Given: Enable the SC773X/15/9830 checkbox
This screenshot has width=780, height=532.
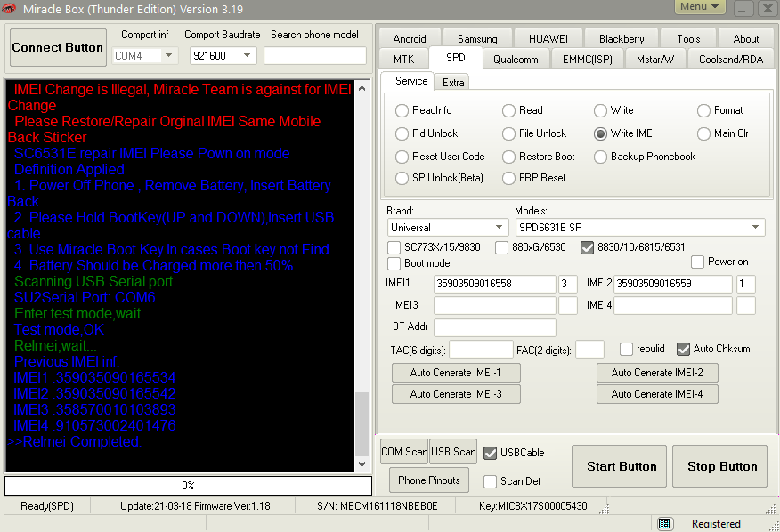Looking at the screenshot, I should 394,247.
